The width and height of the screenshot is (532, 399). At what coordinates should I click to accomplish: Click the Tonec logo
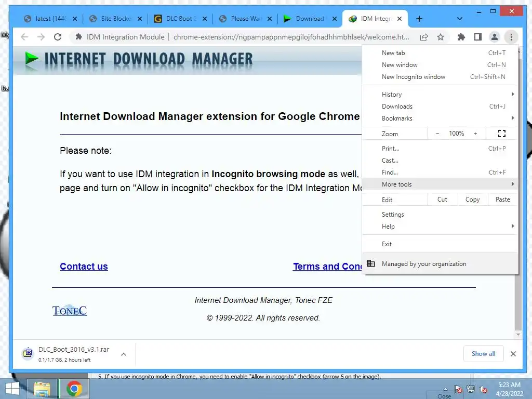tap(70, 310)
